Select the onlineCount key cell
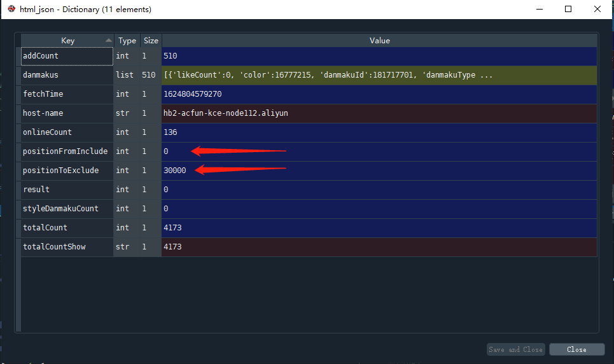614x364 pixels. pyautogui.click(x=67, y=132)
